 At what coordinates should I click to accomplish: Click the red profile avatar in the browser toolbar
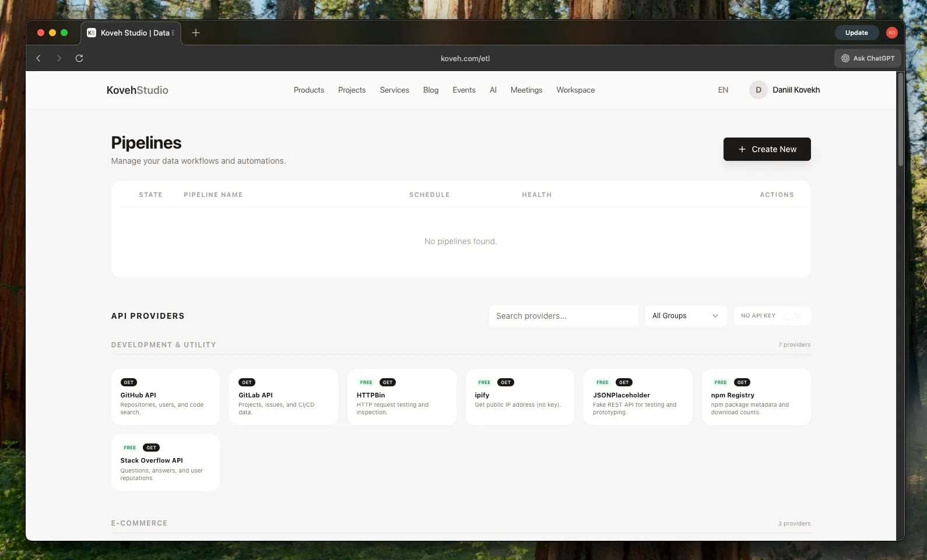point(891,33)
